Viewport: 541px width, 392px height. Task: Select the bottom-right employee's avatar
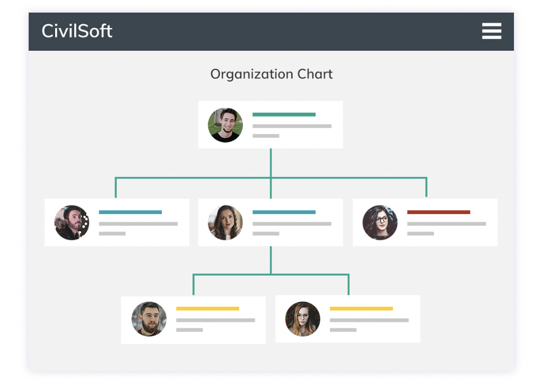tap(303, 319)
